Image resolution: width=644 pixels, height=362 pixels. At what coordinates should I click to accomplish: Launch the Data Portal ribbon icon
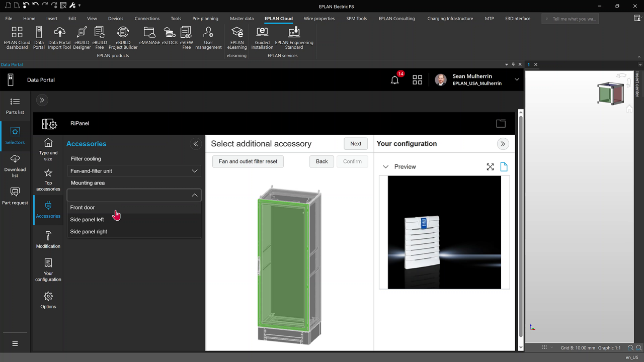[39, 38]
